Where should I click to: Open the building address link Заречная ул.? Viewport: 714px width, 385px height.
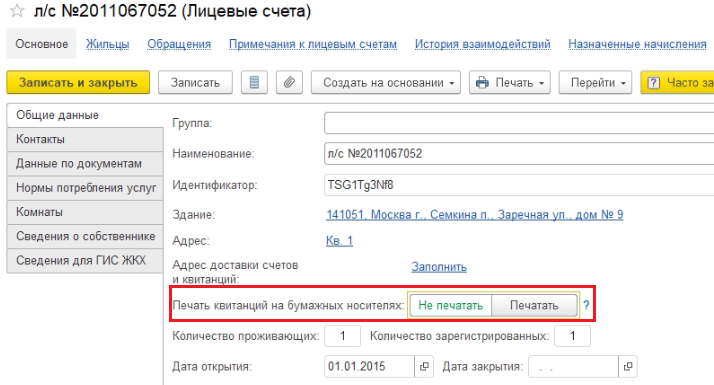474,215
